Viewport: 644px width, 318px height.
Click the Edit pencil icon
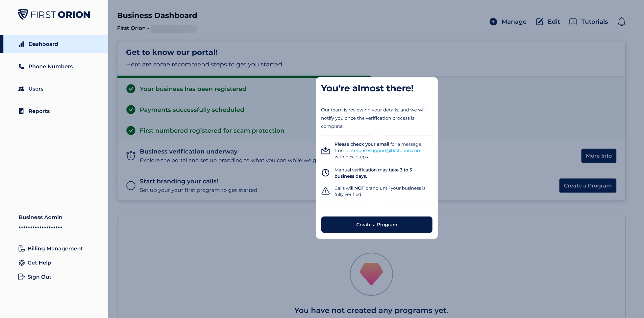tap(539, 22)
